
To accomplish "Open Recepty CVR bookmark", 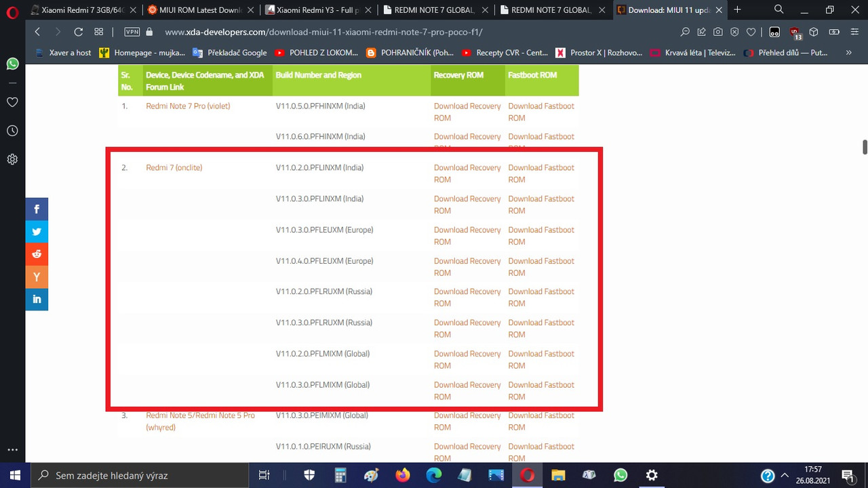I will coord(505,52).
